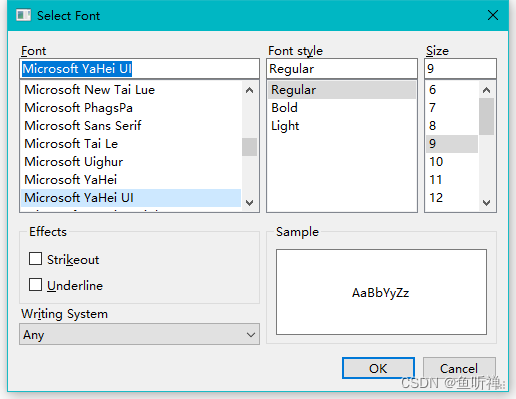
Task: Click the Size input field
Action: coord(460,69)
